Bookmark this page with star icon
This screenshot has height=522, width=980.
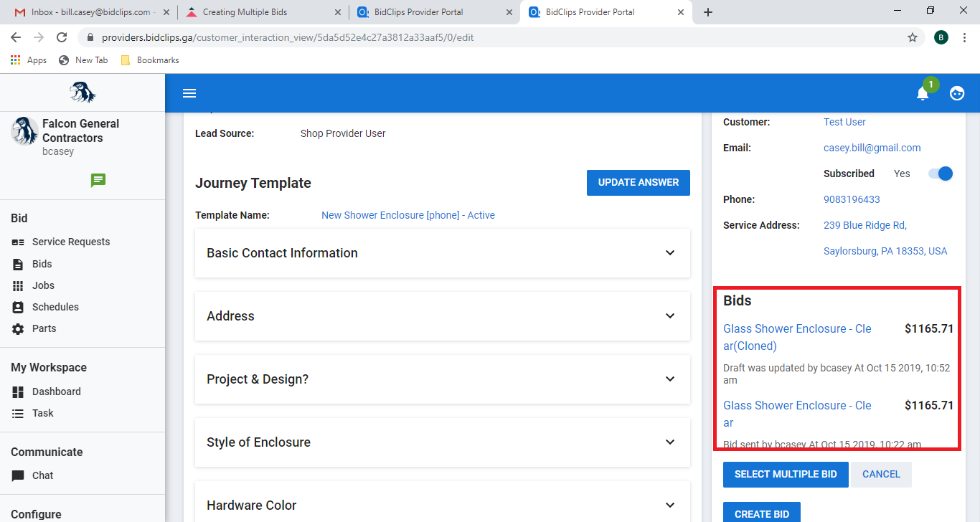(913, 37)
